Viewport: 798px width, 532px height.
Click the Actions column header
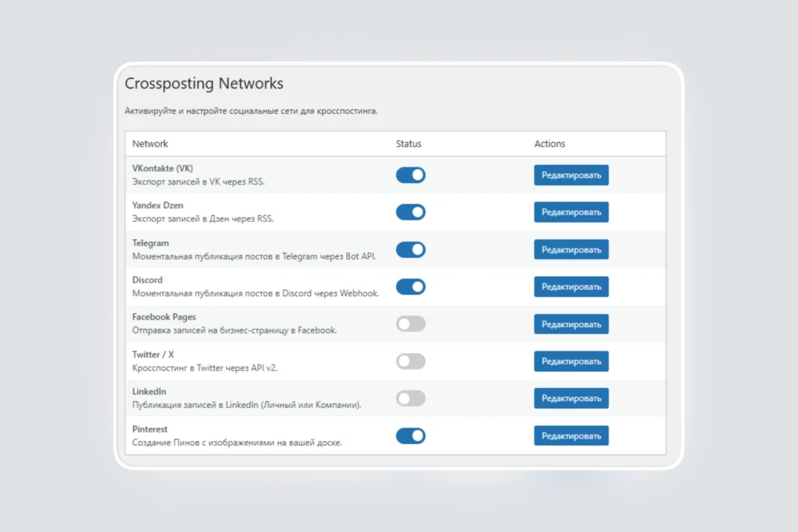click(x=549, y=144)
